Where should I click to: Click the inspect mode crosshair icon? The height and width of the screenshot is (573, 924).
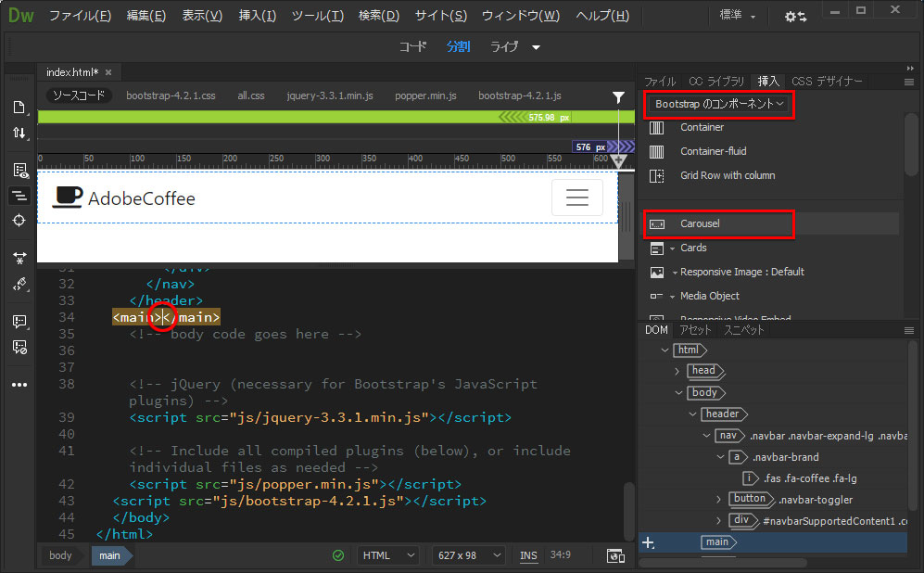click(19, 220)
